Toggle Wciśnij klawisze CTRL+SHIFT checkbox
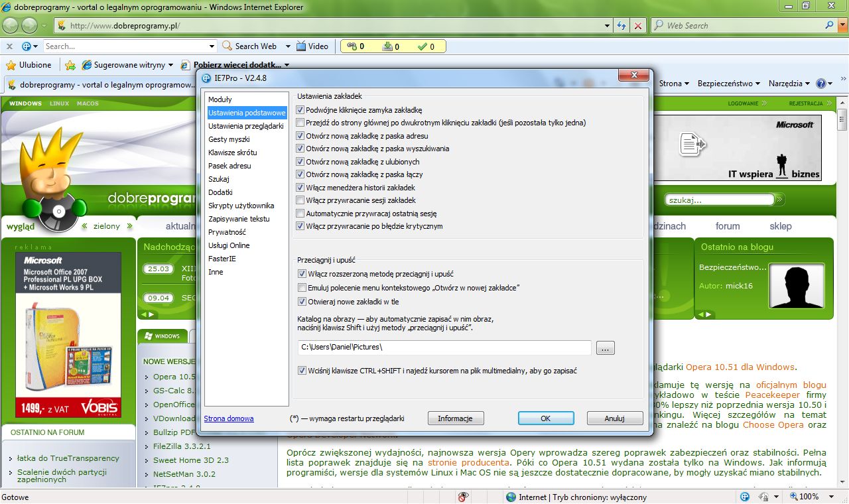 pyautogui.click(x=302, y=371)
